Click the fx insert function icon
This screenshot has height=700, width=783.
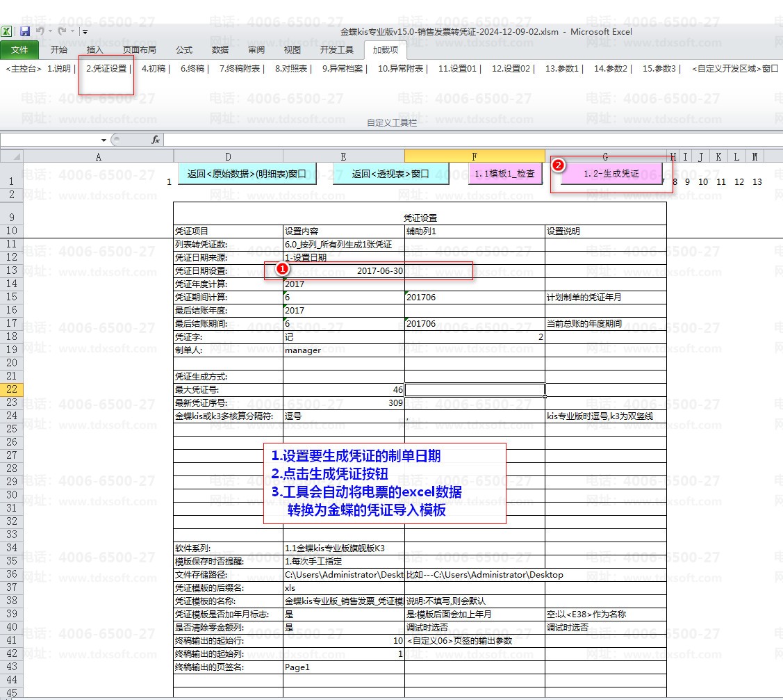click(156, 140)
